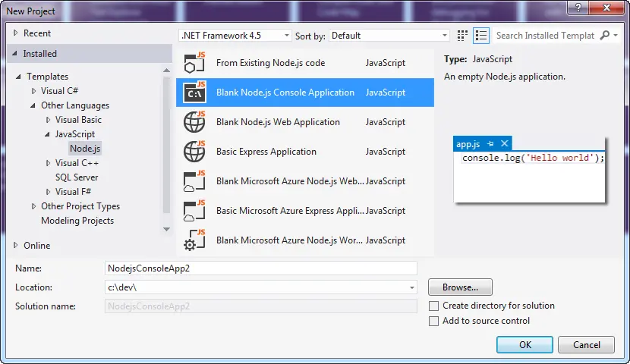Click the project Name input field
The image size is (630, 364).
coord(261,268)
